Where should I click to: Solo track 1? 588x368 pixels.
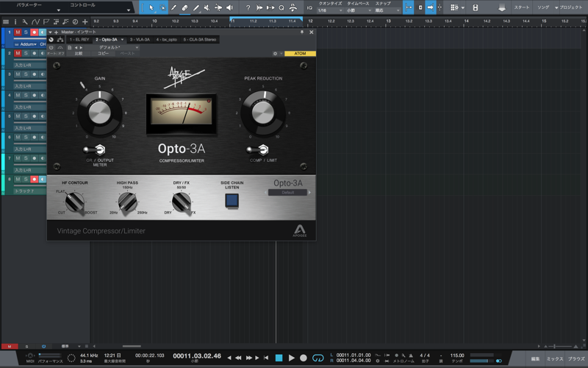tap(26, 32)
